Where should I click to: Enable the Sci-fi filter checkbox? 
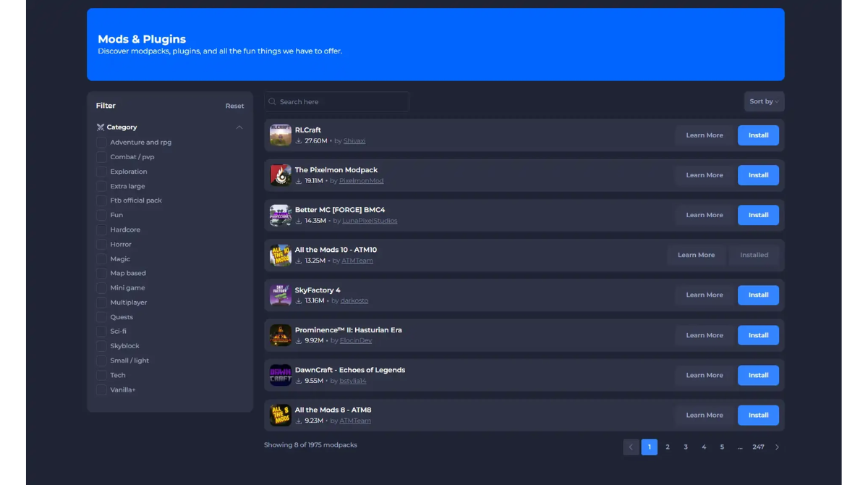pos(101,332)
